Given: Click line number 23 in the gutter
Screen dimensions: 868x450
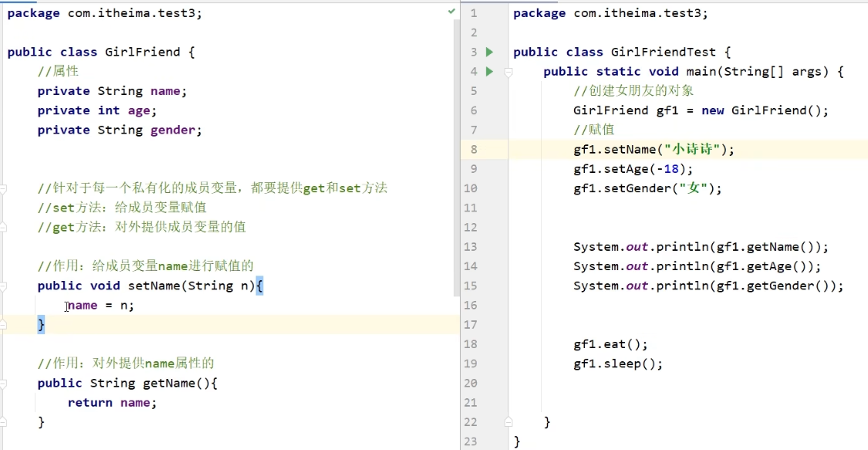Looking at the screenshot, I should pyautogui.click(x=471, y=442).
